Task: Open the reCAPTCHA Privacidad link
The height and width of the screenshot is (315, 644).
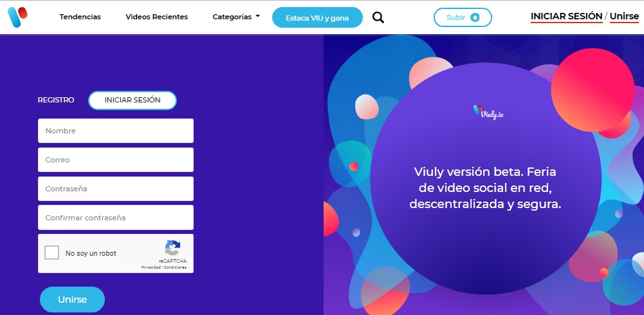Action: point(151,267)
